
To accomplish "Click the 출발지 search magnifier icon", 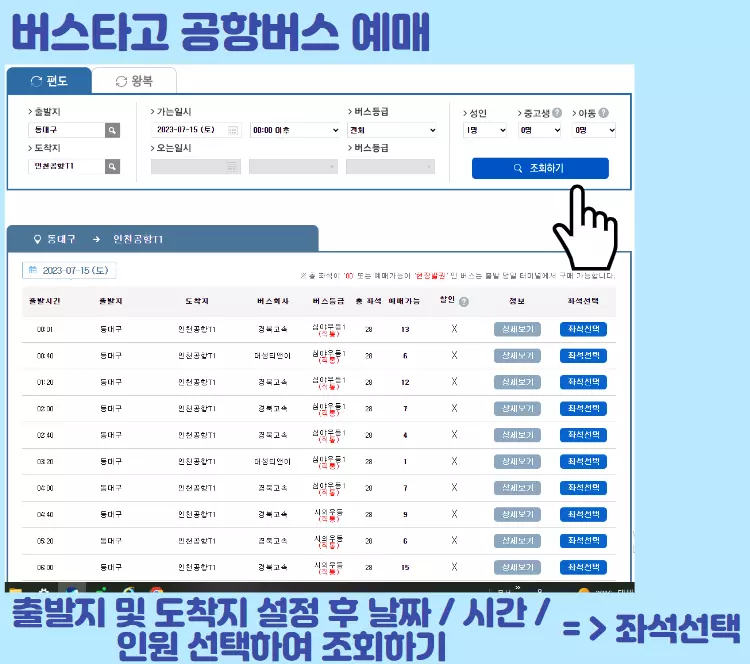I will (x=112, y=130).
